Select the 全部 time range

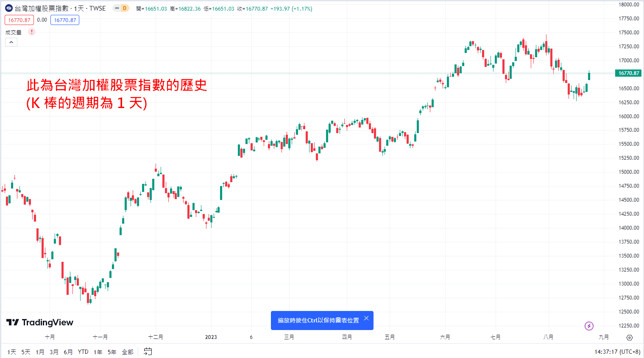point(128,352)
